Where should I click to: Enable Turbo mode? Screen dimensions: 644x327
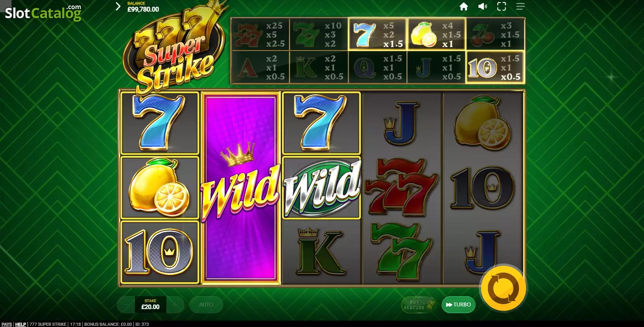click(x=458, y=304)
